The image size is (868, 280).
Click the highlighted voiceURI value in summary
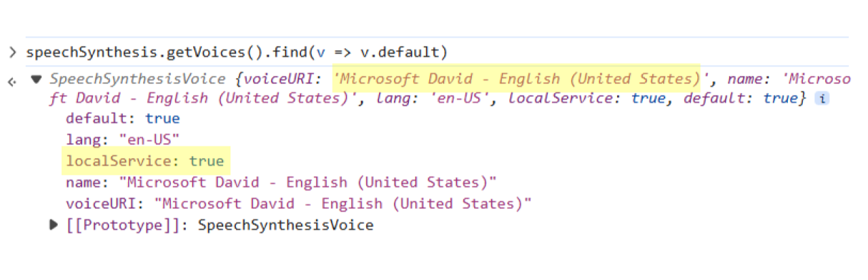tap(519, 79)
